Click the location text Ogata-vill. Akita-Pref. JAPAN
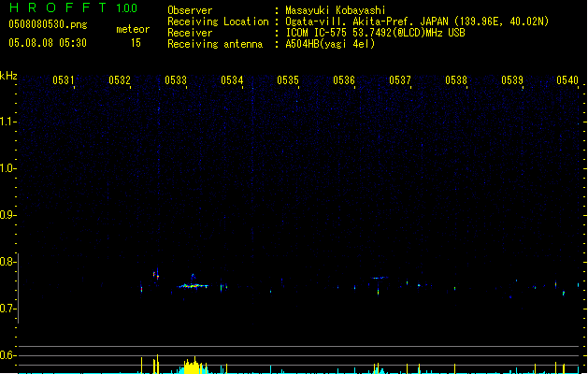 (366, 22)
